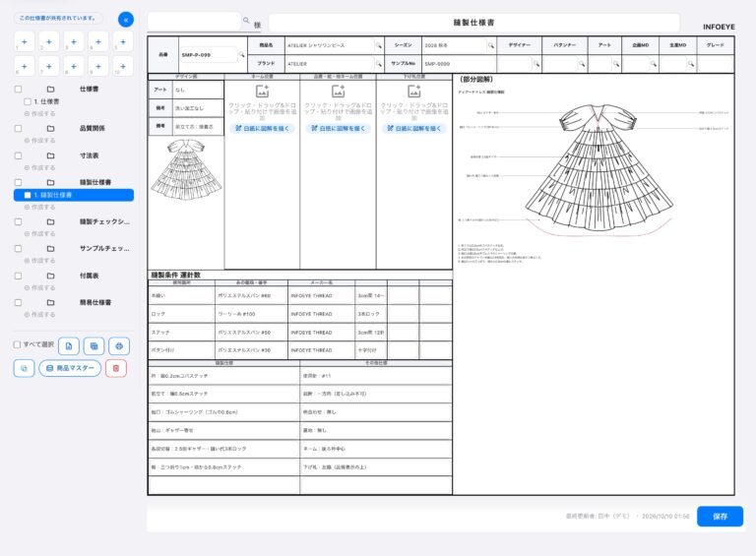Screen dimensions: 756x556
Task: Click the magnifier under パタンナー
Action: [x=582, y=64]
